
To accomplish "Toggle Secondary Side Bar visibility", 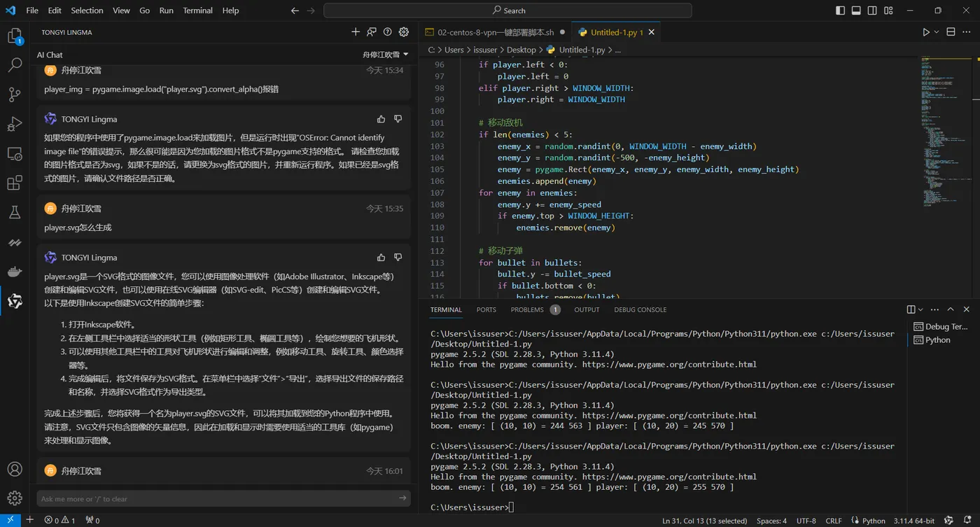I will [x=872, y=10].
